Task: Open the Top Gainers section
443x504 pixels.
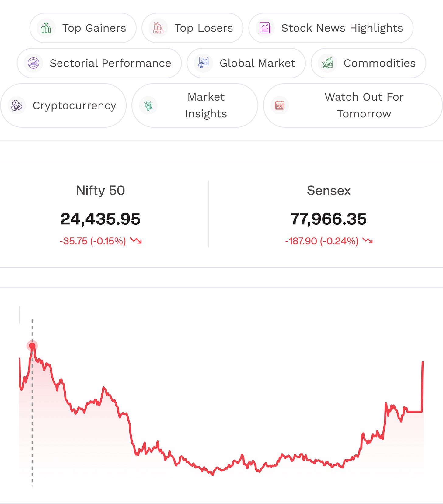Action: (83, 28)
